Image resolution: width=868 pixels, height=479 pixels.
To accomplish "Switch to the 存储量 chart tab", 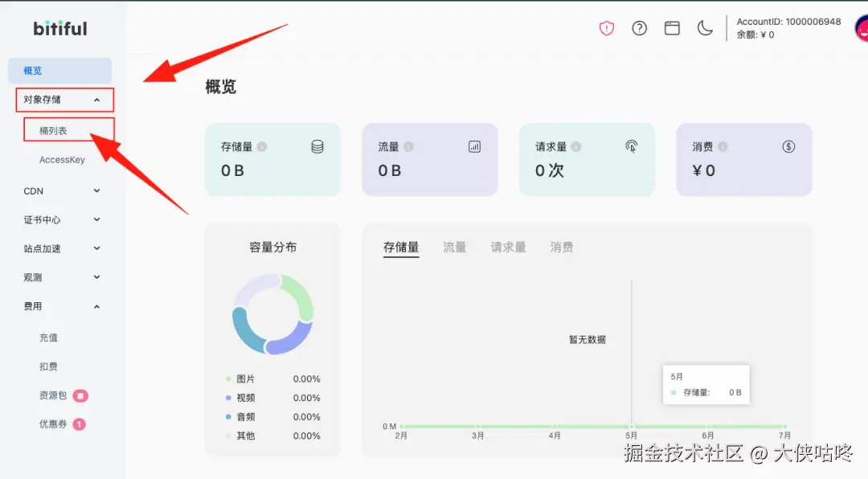I will pos(401,248).
